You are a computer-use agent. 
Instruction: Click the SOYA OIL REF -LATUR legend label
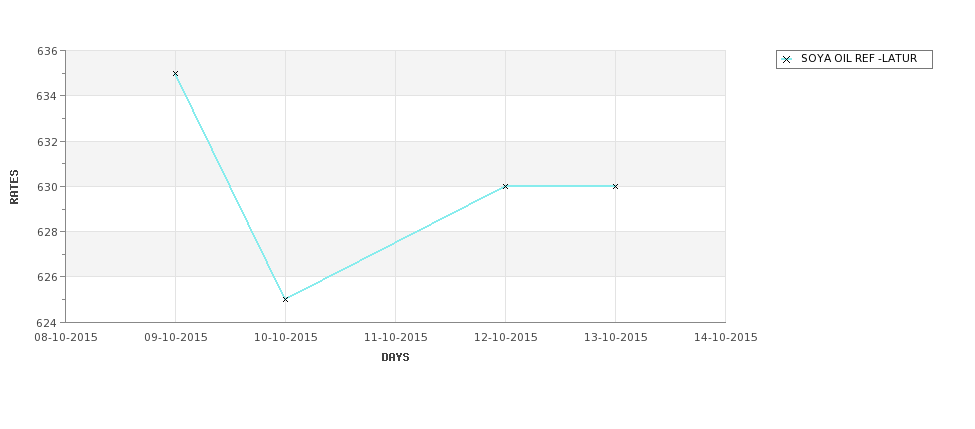859,58
